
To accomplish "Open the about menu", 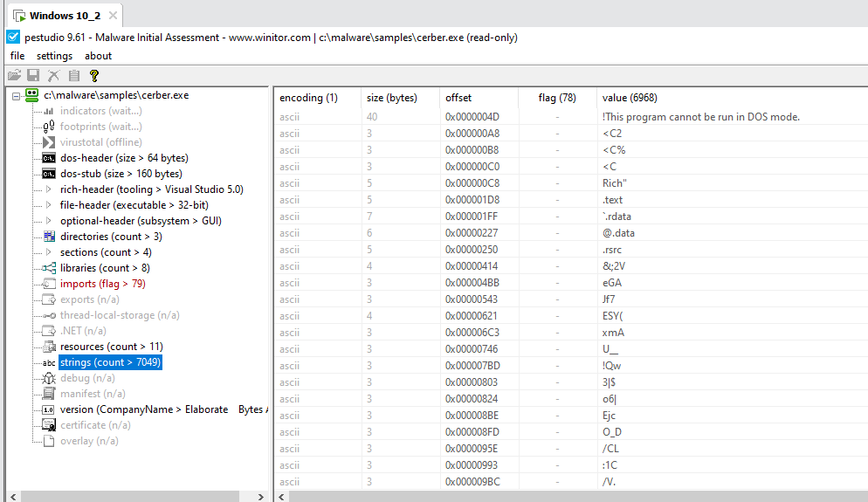I will (98, 56).
